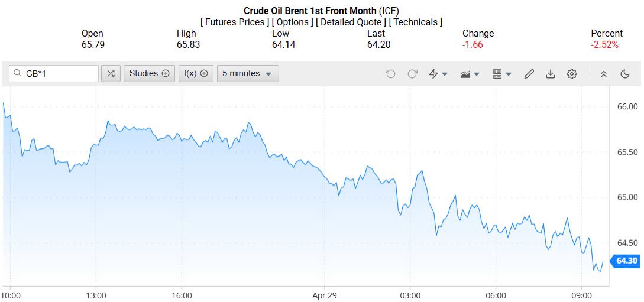Toggle dark mode moon icon
Screen dimensions: 644x302
[x=625, y=74]
